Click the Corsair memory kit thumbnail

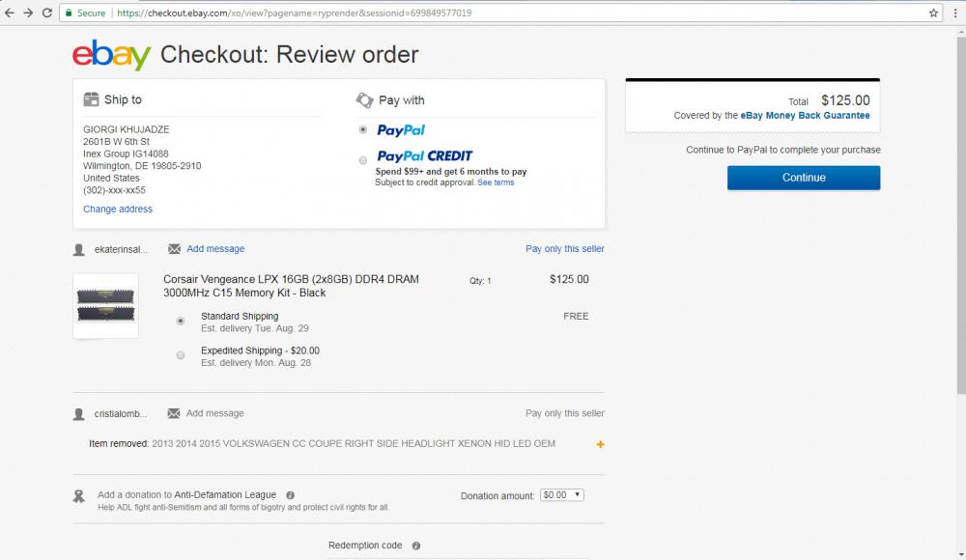coord(105,306)
